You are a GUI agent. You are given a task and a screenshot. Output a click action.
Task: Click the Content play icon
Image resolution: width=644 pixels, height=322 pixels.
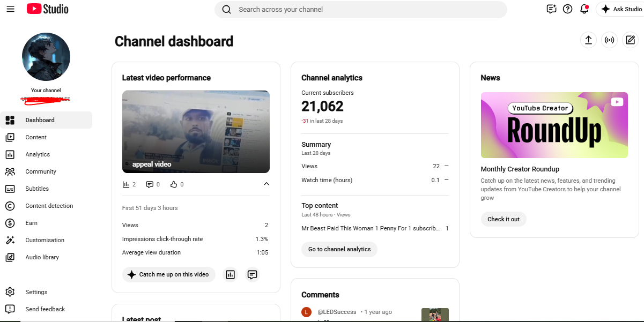point(10,137)
